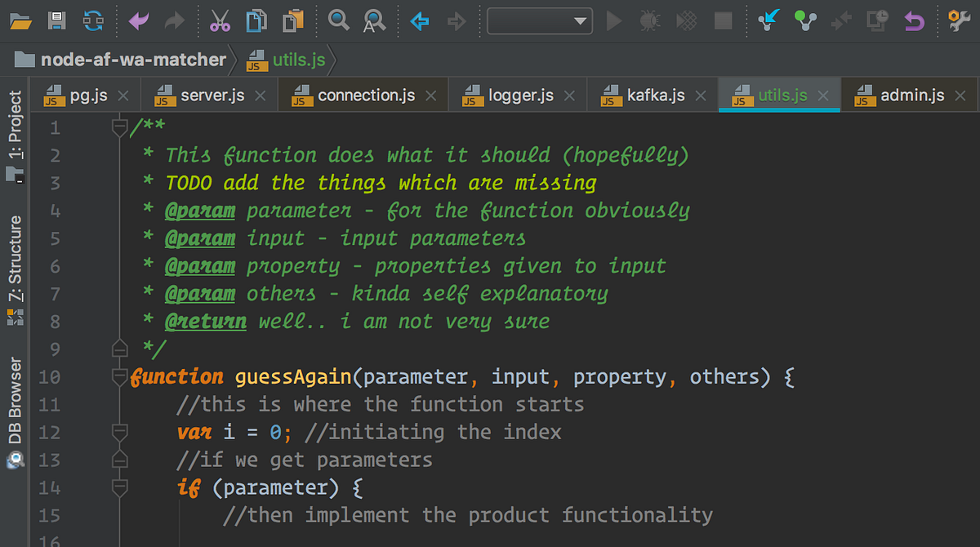Viewport: 980px width, 547px height.
Task: Open Settings with the wrench icon
Action: tap(958, 20)
